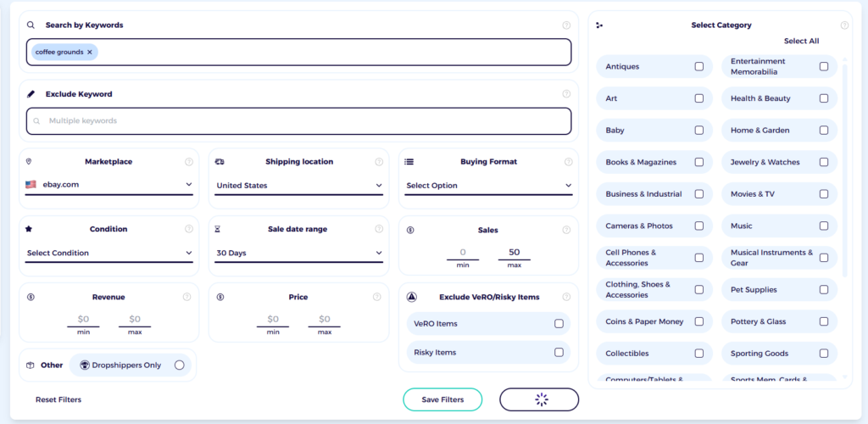Click the Sales dollar icon
The image size is (868, 424).
(x=410, y=230)
